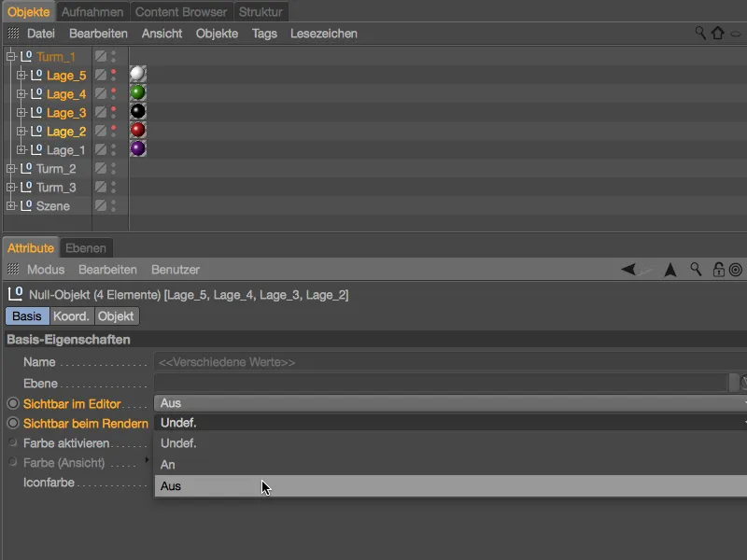Click the Null icon of Lage_5
The width and height of the screenshot is (747, 560).
pos(36,75)
